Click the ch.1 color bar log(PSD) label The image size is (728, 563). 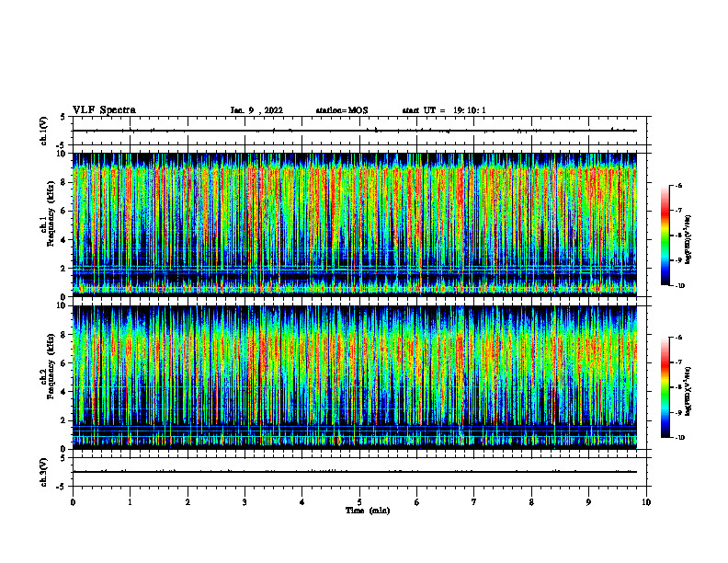[x=688, y=240]
